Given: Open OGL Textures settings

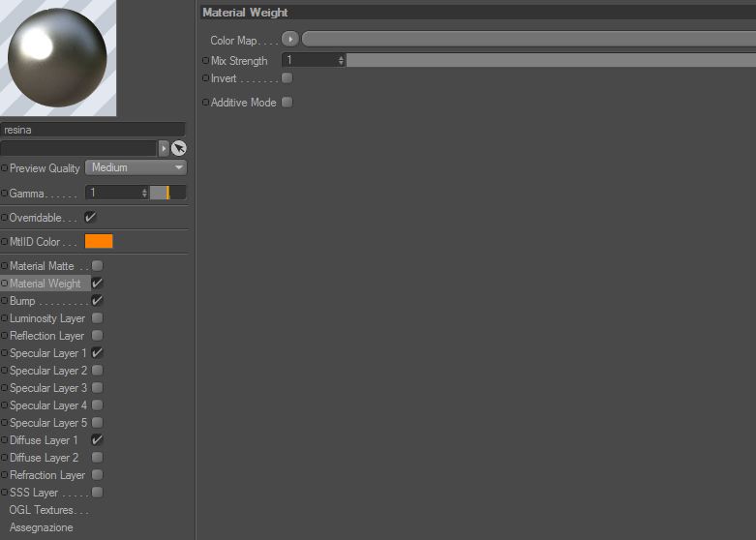Looking at the screenshot, I should point(48,510).
